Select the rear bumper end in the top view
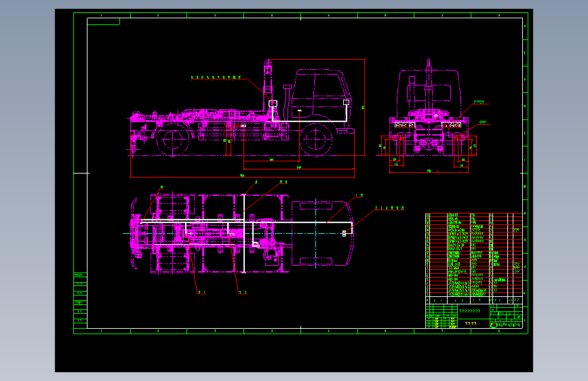Image resolution: width=588 pixels, height=381 pixels. (134, 233)
